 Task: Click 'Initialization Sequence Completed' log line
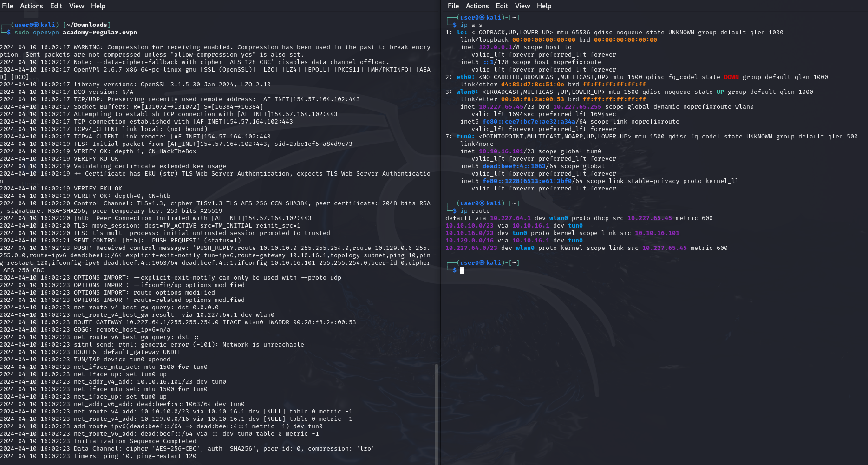pos(135,441)
